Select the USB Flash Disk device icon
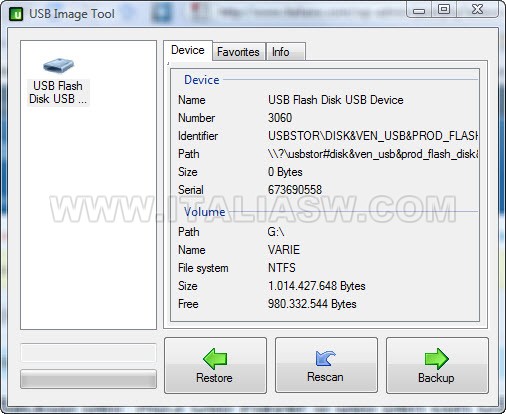Viewport: 506px width, 414px height. tap(58, 65)
